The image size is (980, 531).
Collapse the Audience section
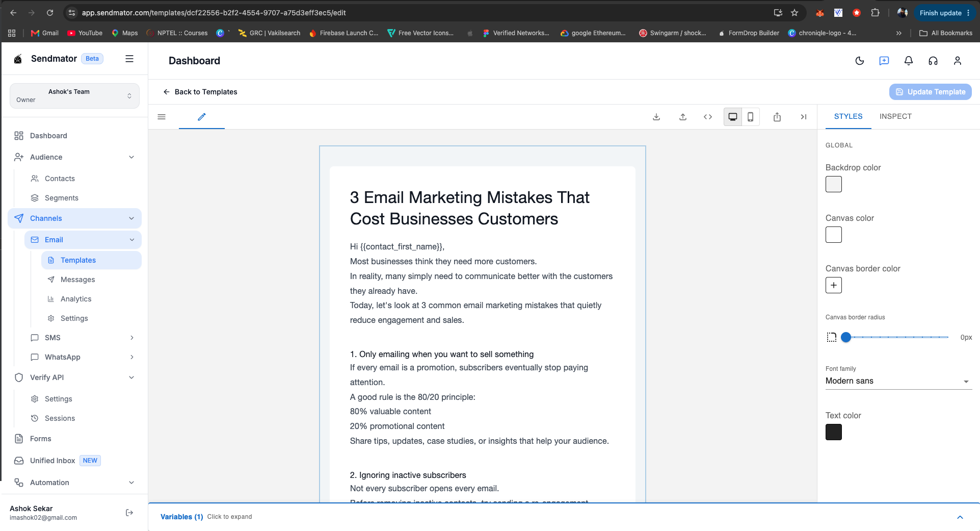click(131, 157)
